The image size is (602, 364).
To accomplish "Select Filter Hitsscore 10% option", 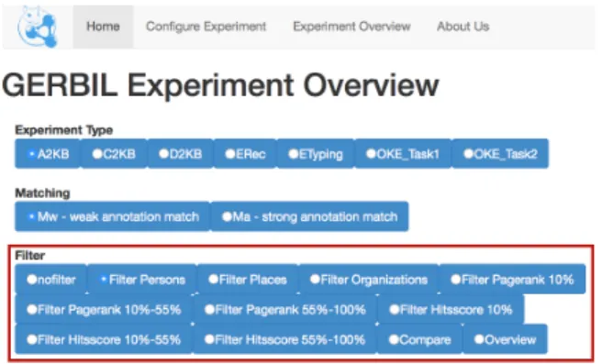I will pyautogui.click(x=451, y=310).
